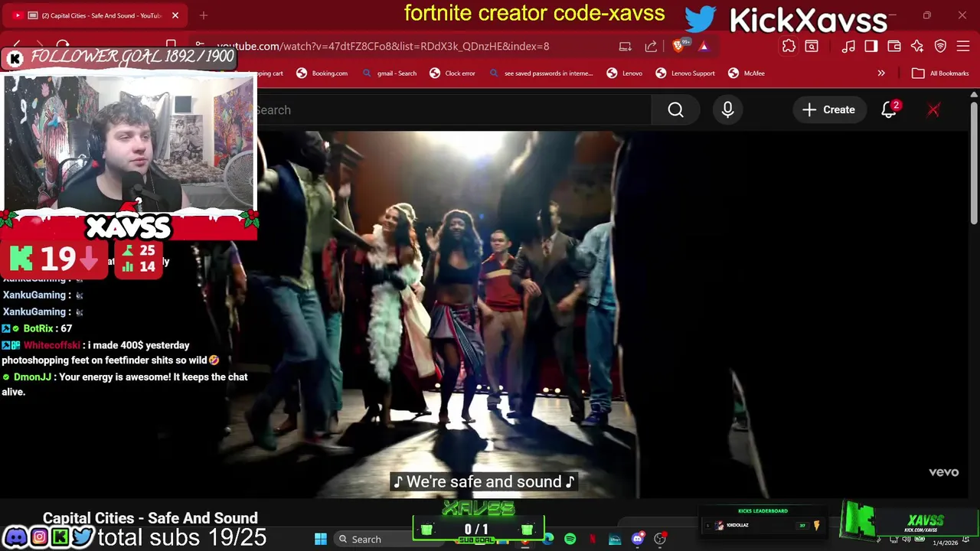Start YouTube voice search microphone

[727, 110]
